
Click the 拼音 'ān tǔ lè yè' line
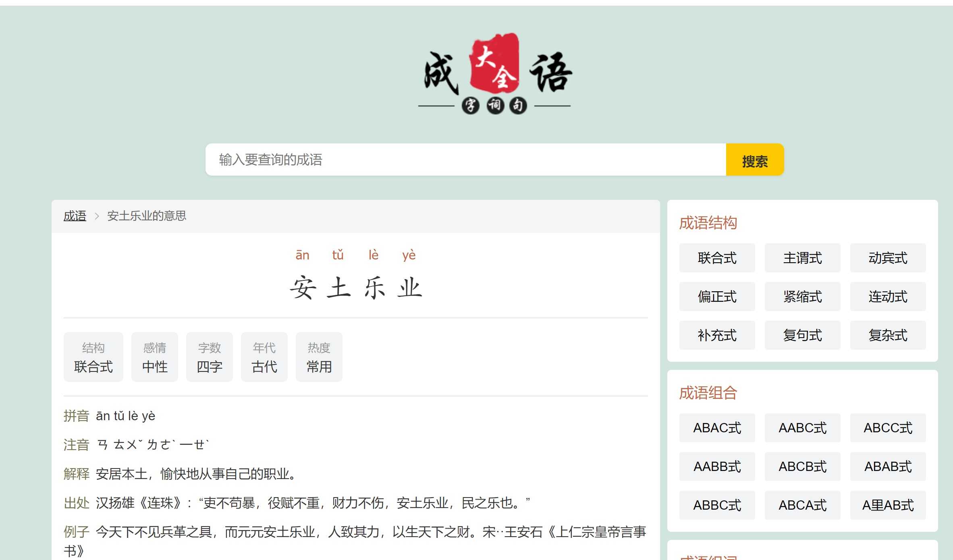click(125, 416)
